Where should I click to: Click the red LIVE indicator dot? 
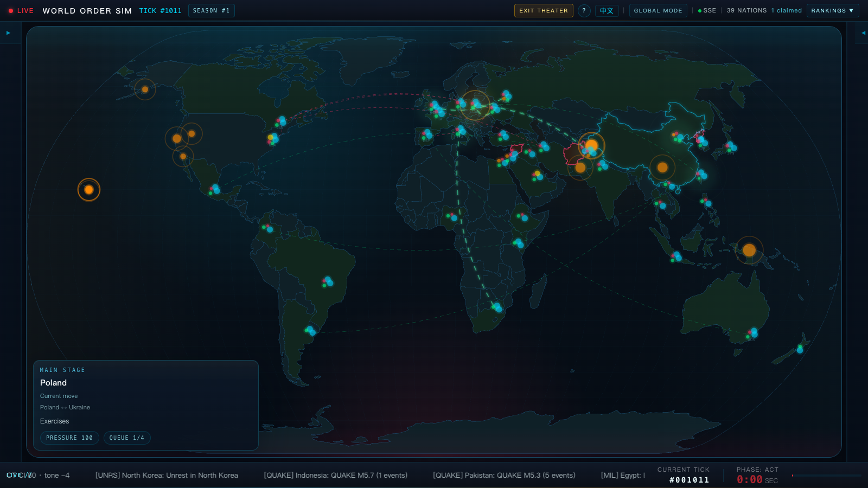(x=11, y=10)
